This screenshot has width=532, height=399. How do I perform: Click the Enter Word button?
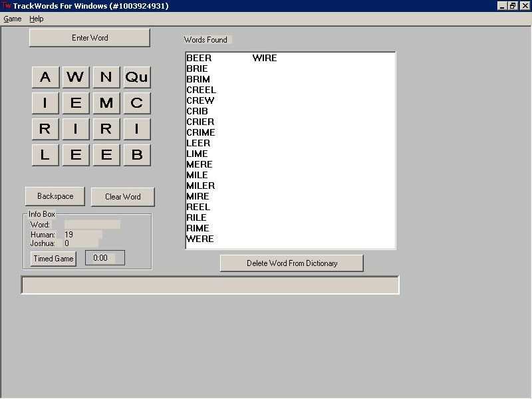[90, 38]
